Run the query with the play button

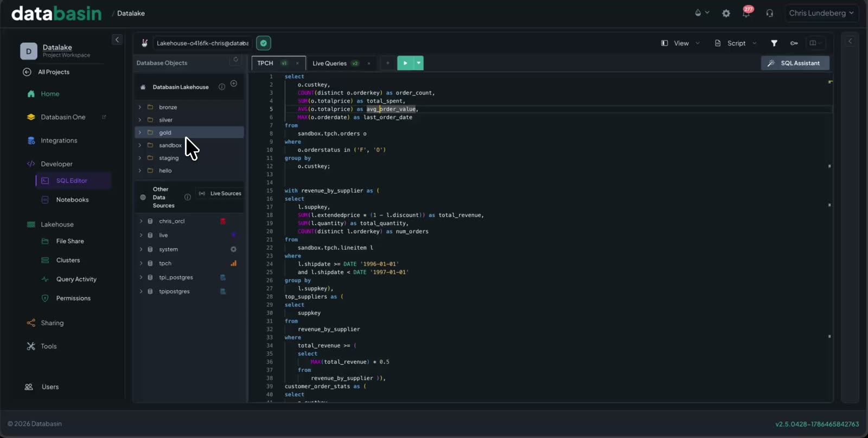coord(405,63)
